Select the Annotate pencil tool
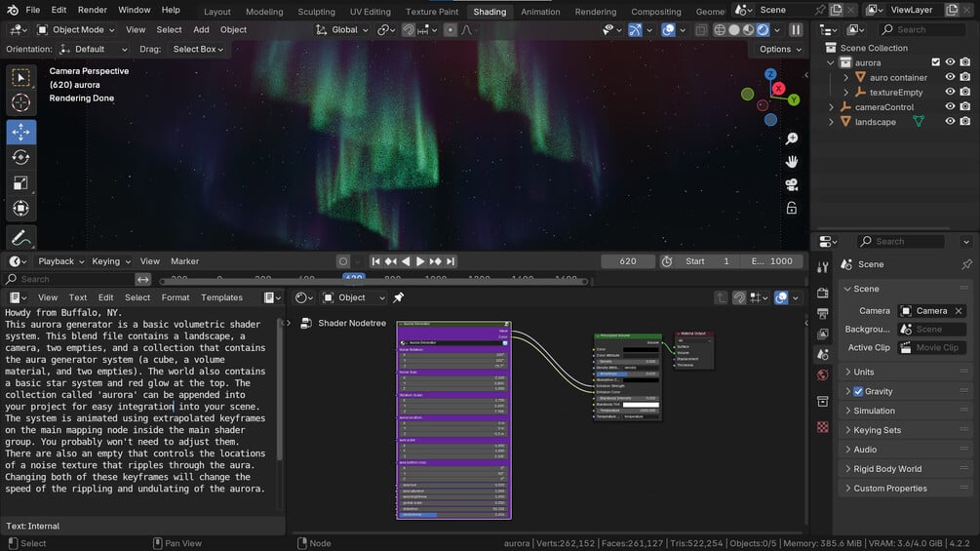This screenshot has width=980, height=551. click(20, 237)
